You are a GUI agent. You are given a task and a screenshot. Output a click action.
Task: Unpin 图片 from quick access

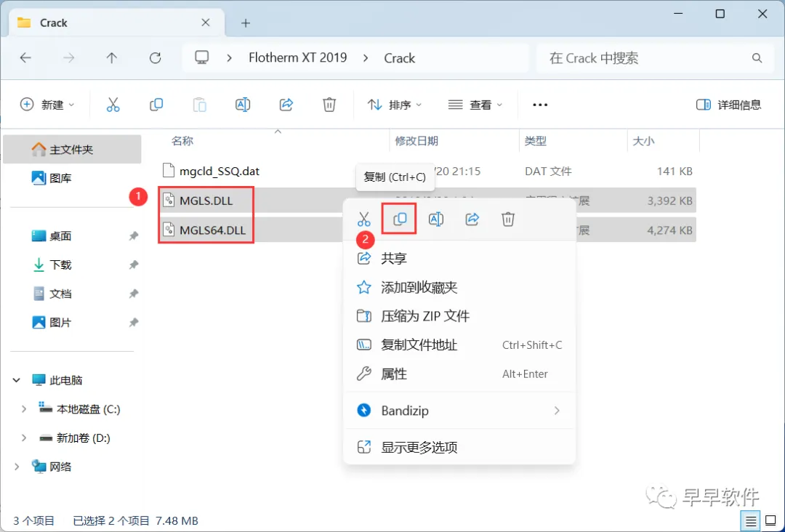[134, 322]
